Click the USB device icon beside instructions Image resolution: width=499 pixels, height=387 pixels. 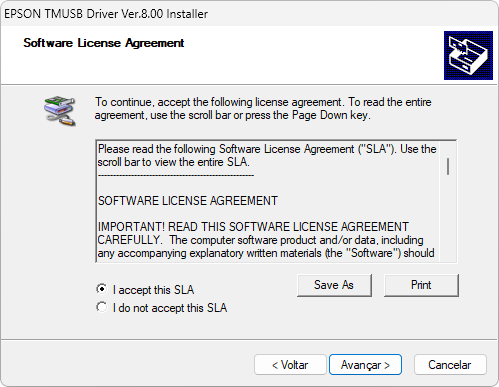(x=60, y=111)
